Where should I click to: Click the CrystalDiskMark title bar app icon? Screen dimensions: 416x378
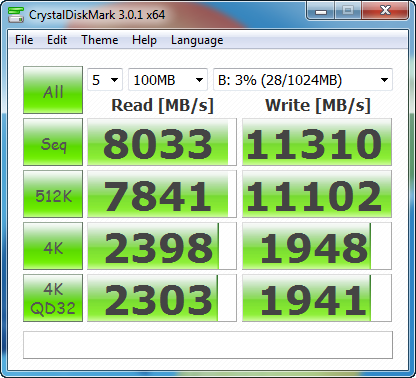pos(16,14)
